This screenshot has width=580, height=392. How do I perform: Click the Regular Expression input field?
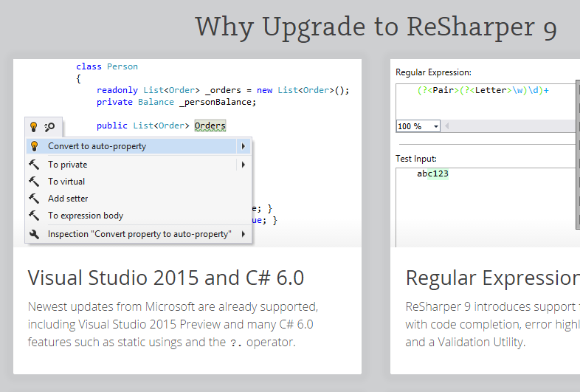486,101
